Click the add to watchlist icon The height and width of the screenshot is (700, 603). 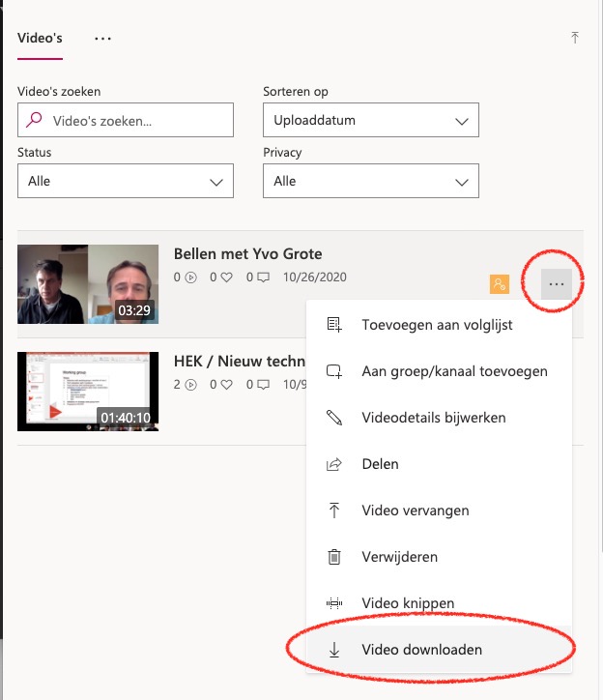coord(334,325)
